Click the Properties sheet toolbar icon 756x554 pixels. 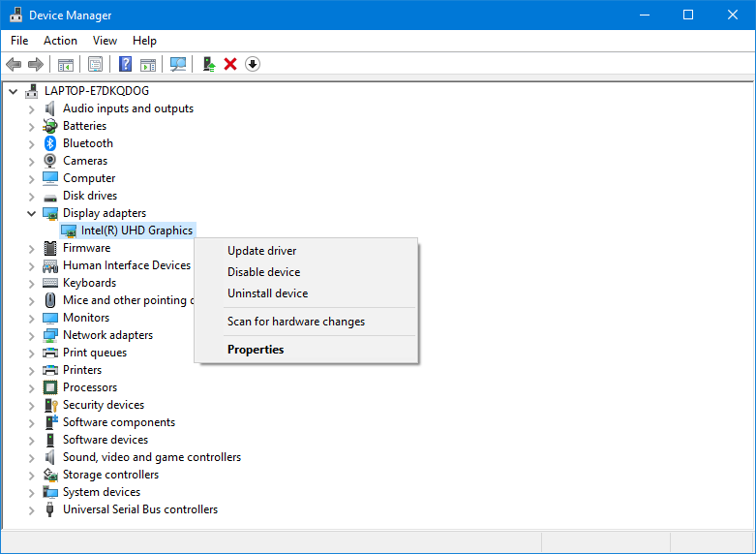click(x=96, y=64)
